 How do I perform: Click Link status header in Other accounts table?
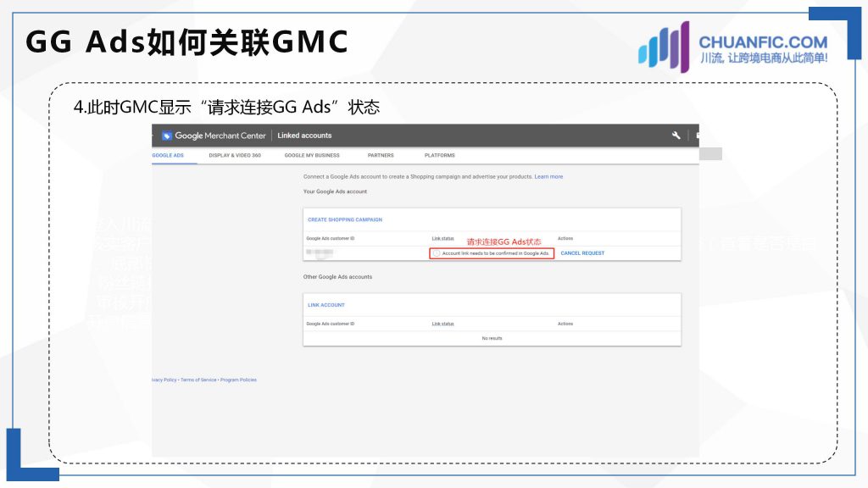click(442, 324)
